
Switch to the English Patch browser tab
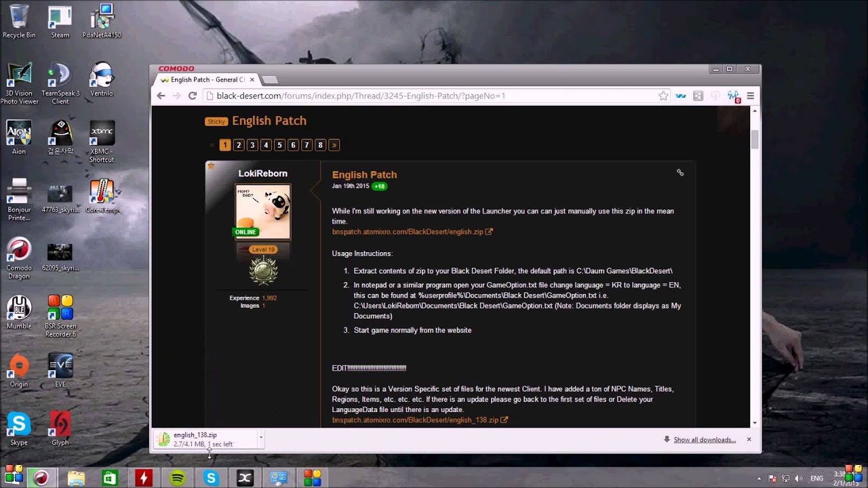208,79
